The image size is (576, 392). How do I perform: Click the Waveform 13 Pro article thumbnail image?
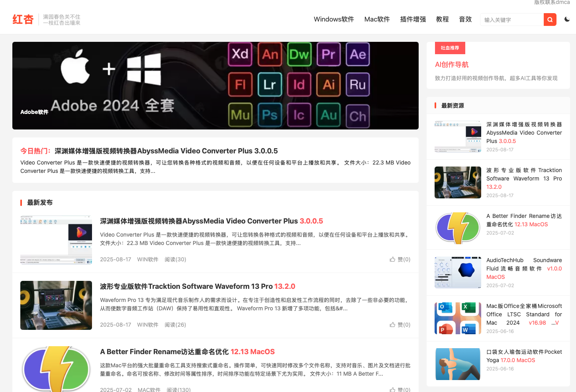(x=56, y=305)
